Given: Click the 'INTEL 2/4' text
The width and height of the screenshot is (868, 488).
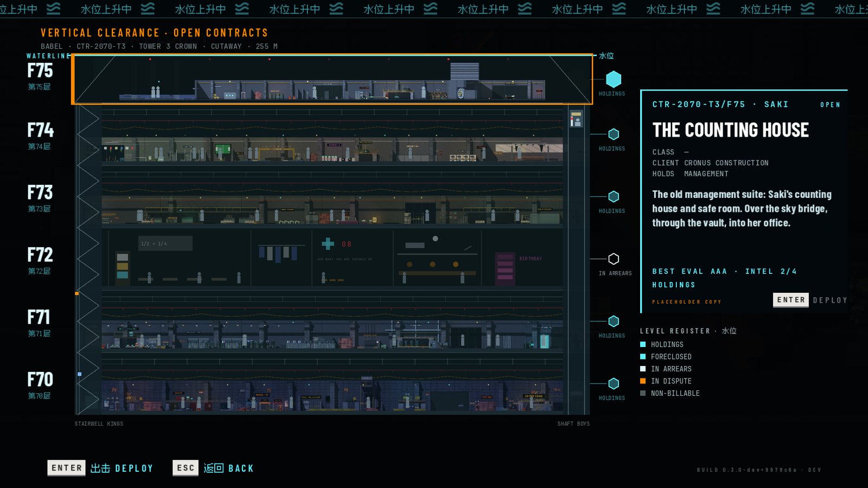Looking at the screenshot, I should pyautogui.click(x=771, y=271).
